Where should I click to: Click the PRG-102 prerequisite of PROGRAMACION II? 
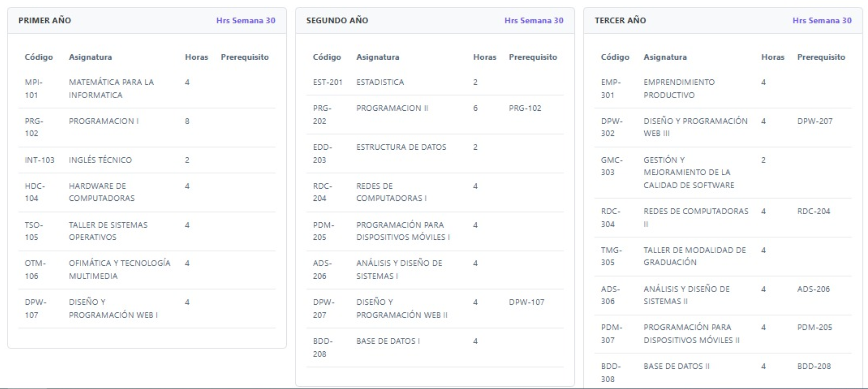(525, 108)
